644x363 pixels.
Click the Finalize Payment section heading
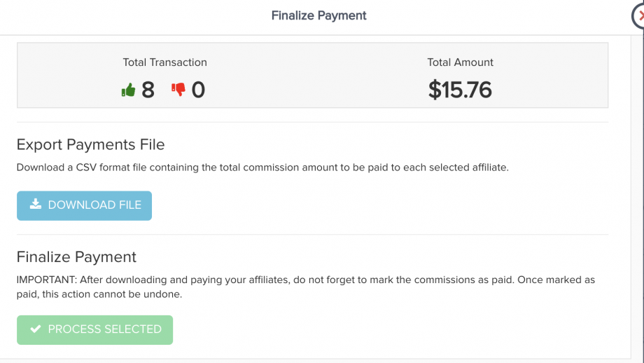tap(76, 256)
